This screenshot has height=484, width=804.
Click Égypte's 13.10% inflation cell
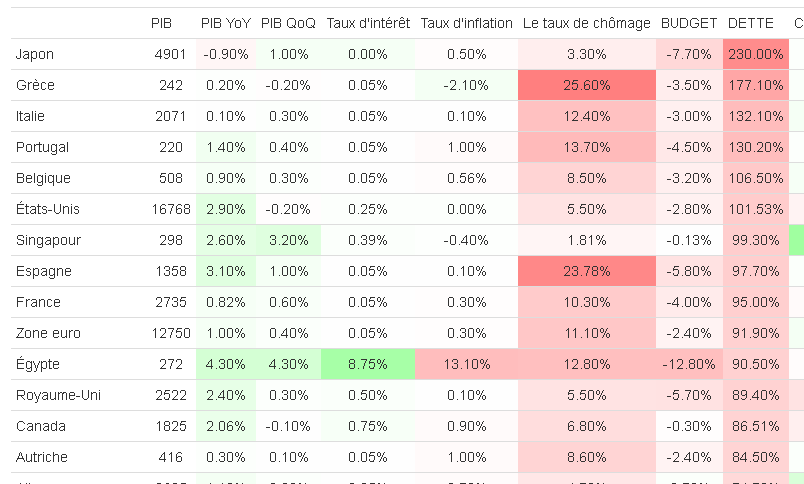466,364
